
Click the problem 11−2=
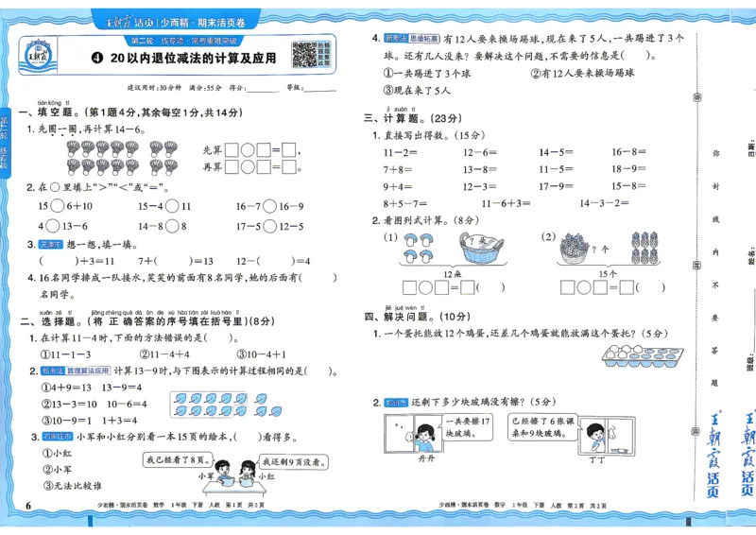[x=400, y=152]
